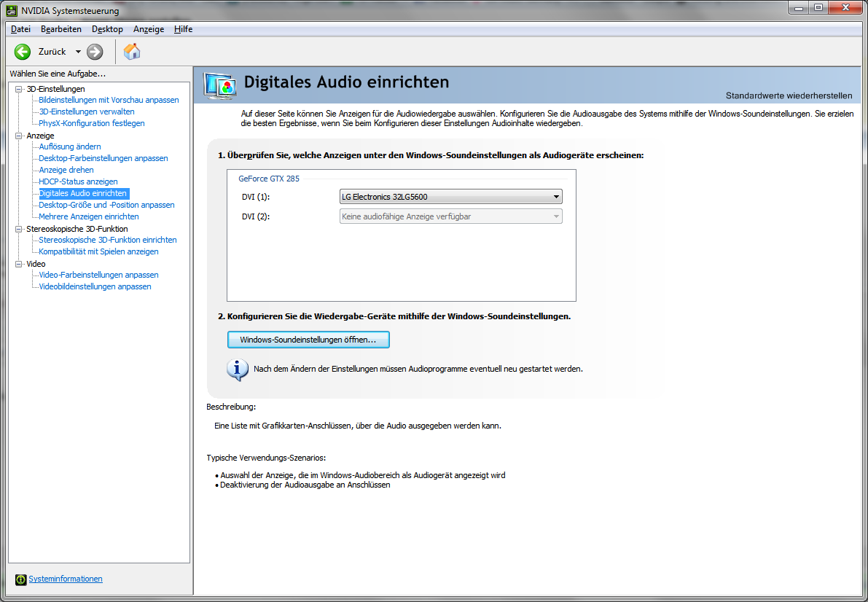Open 3D-Einstellungen verwalten
Viewport: 868px width, 602px height.
(86, 112)
